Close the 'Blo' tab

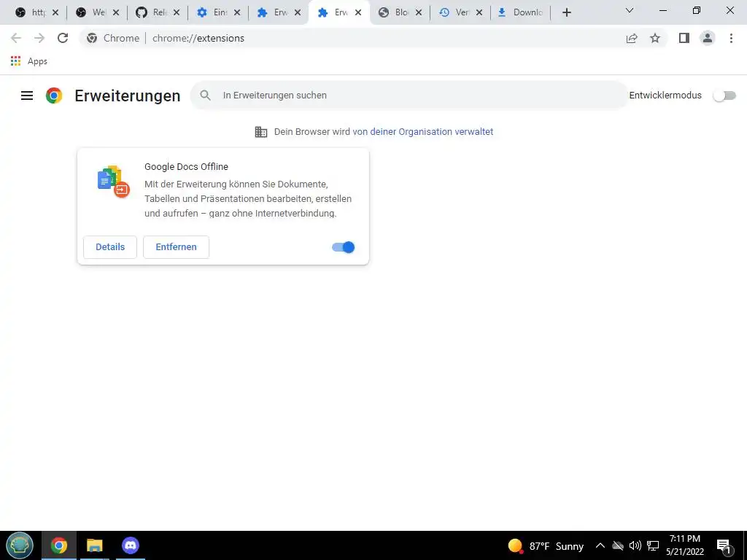click(418, 13)
